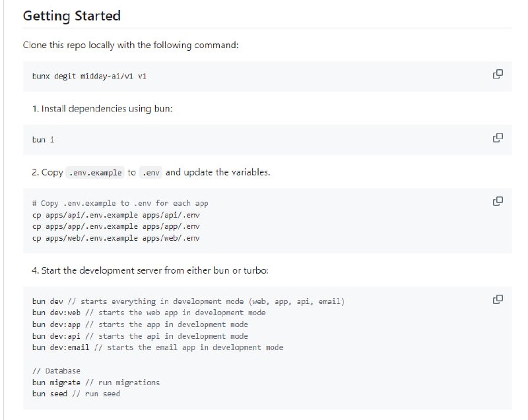Click the 'bun dev:app' command line
Image resolution: width=528 pixels, height=420 pixels.
tap(140, 324)
